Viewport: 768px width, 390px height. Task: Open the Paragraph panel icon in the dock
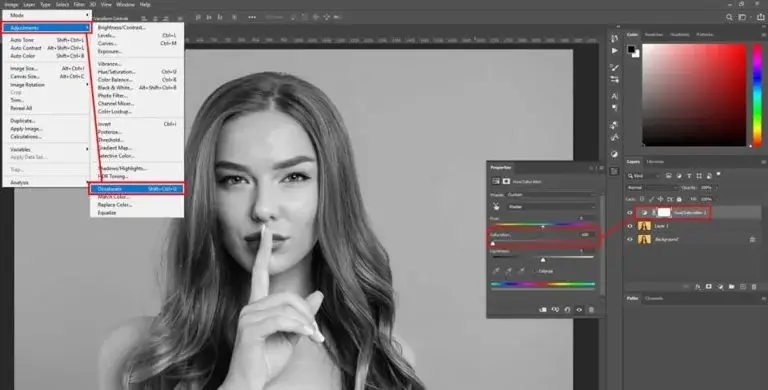pyautogui.click(x=615, y=107)
